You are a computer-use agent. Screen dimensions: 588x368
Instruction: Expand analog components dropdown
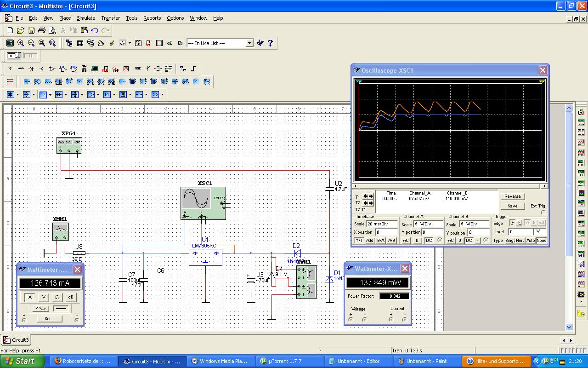[98, 94]
